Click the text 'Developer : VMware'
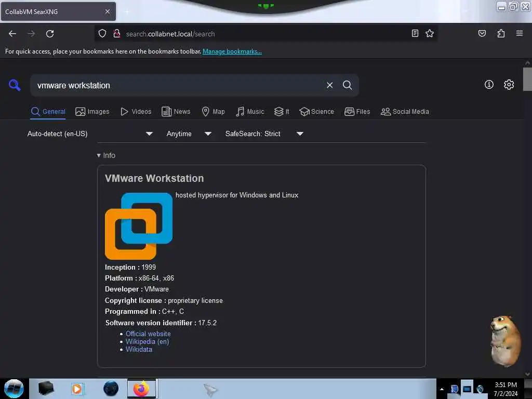532x399 pixels. [x=137, y=289]
